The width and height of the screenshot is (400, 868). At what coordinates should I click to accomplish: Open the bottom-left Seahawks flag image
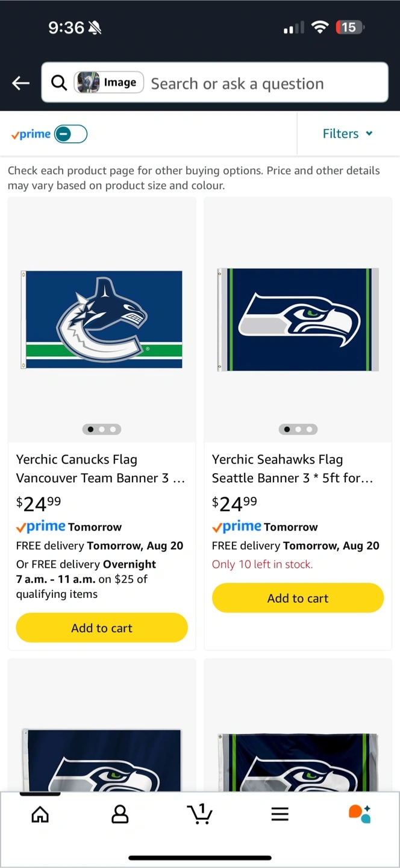(x=102, y=759)
